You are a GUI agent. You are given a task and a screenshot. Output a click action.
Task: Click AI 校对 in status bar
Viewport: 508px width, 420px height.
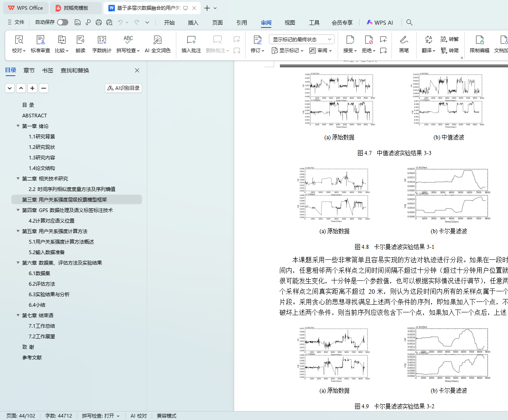(138, 416)
